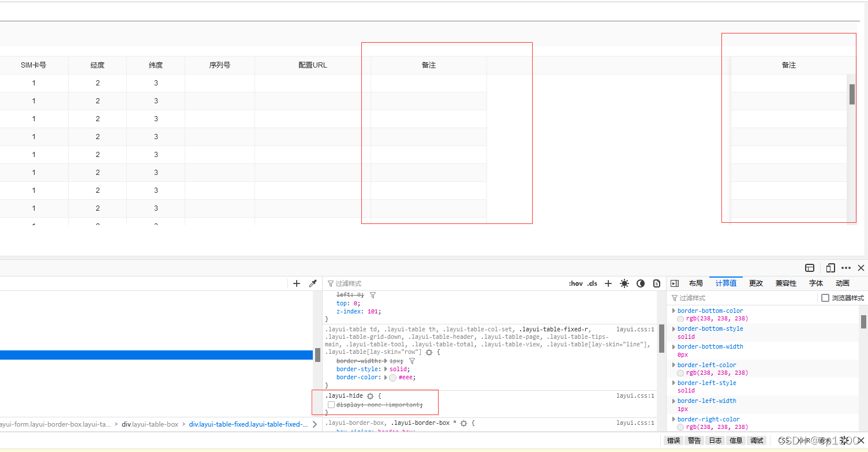The image size is (868, 452).
Task: Switch to the 布局 tab
Action: coord(696,283)
